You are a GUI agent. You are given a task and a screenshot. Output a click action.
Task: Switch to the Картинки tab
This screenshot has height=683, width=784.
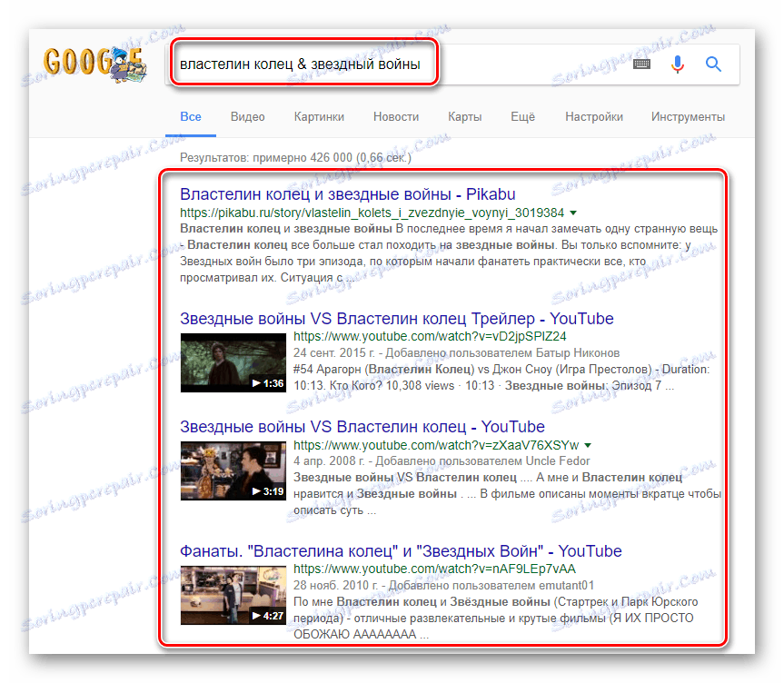coord(319,117)
